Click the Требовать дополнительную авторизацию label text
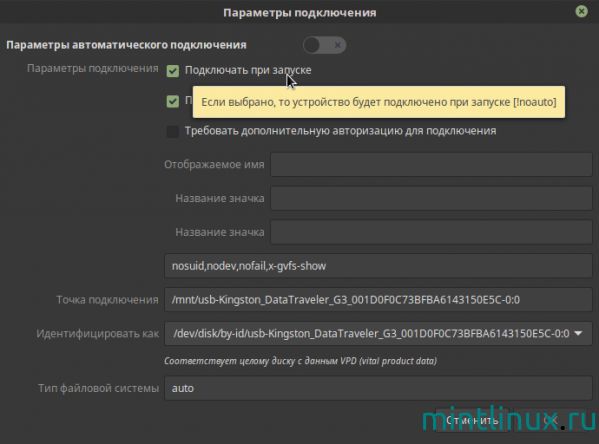Image resolution: width=599 pixels, height=444 pixels. tap(340, 131)
